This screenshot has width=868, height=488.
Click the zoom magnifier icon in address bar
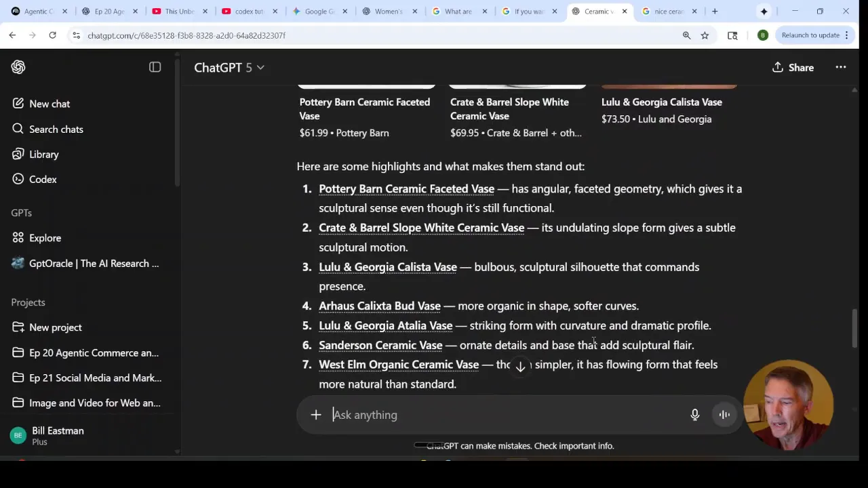tap(686, 35)
